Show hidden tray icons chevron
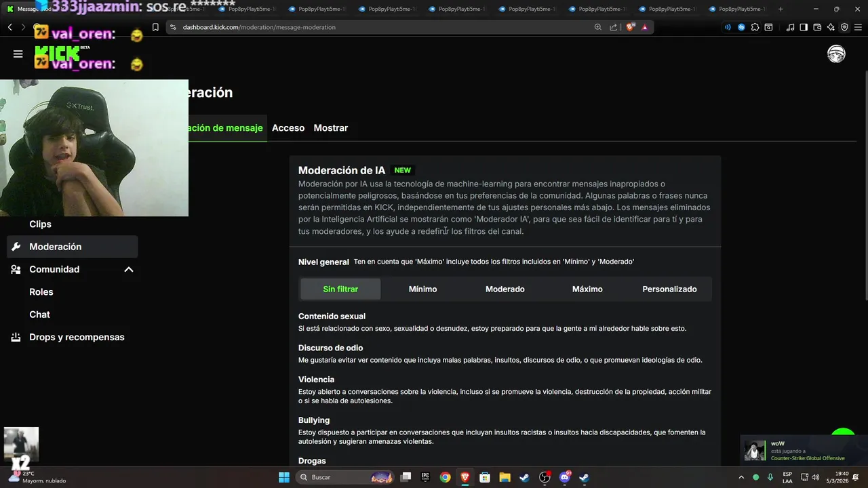 [741, 477]
